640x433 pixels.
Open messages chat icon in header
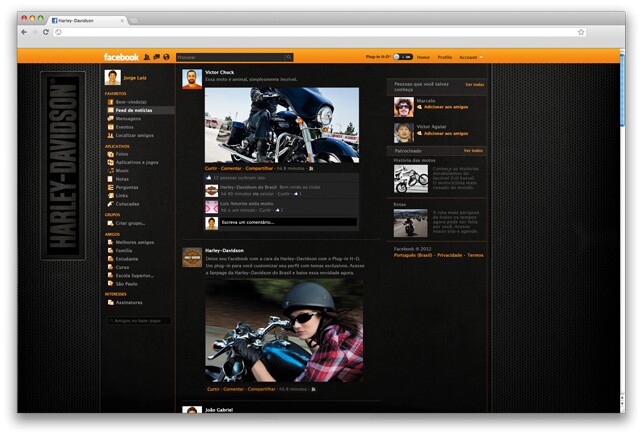[x=156, y=57]
